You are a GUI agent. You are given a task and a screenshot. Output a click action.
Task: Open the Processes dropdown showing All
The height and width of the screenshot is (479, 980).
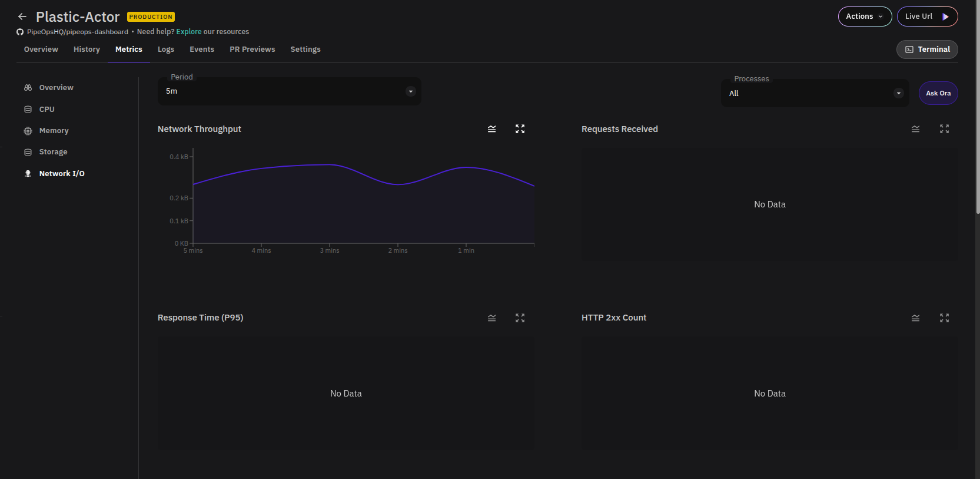(x=815, y=93)
